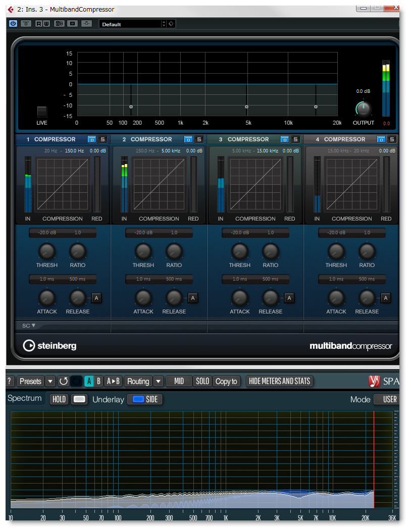Select the MID channel group
The image size is (411, 532).
click(x=179, y=381)
